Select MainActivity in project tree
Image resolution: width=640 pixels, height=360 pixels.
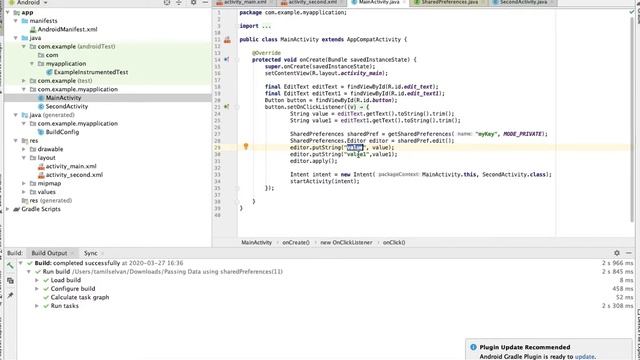click(63, 98)
